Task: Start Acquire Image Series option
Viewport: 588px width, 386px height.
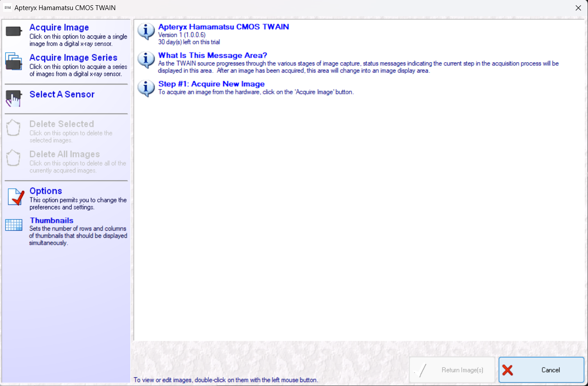Action: tap(73, 57)
